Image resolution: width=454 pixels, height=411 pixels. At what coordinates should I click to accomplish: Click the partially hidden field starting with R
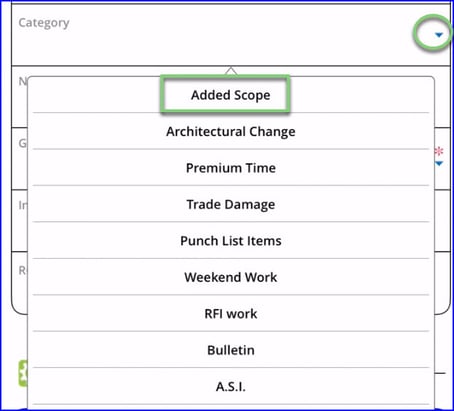[19, 283]
